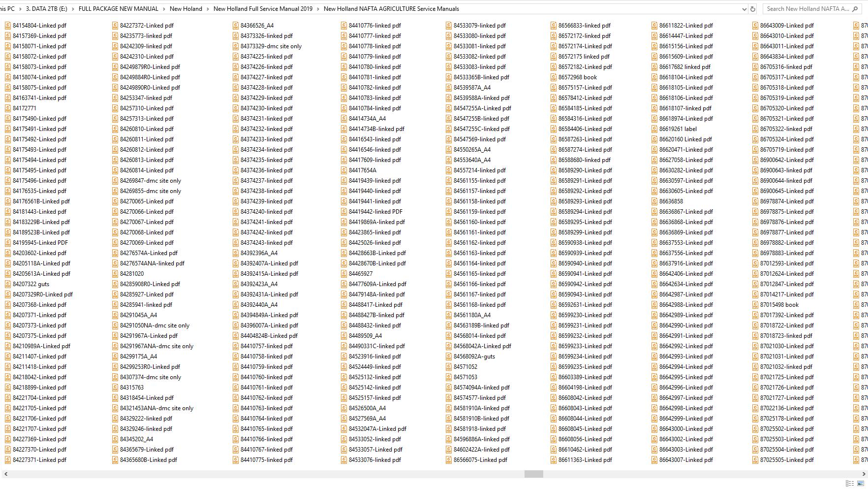Select the PDF icon of 84489509_A4

(344, 336)
